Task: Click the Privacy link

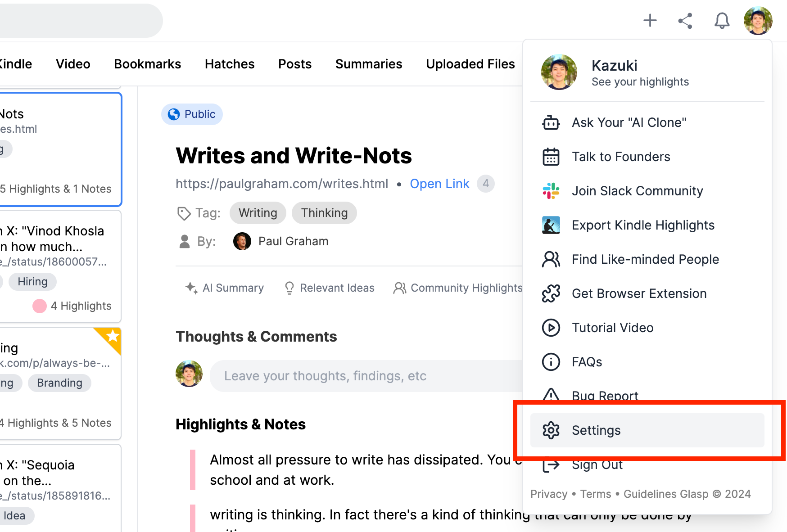Action: 549,494
